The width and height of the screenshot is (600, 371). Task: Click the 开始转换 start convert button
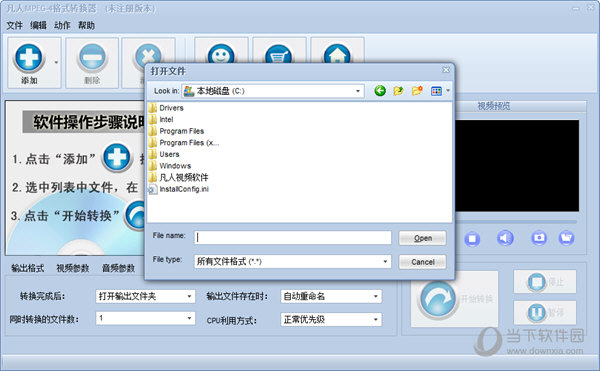point(455,299)
